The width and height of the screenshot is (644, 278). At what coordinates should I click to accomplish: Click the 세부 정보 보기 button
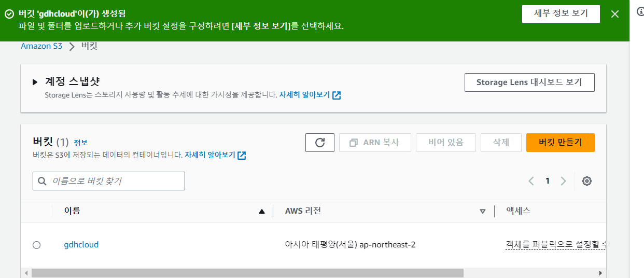pyautogui.click(x=561, y=14)
